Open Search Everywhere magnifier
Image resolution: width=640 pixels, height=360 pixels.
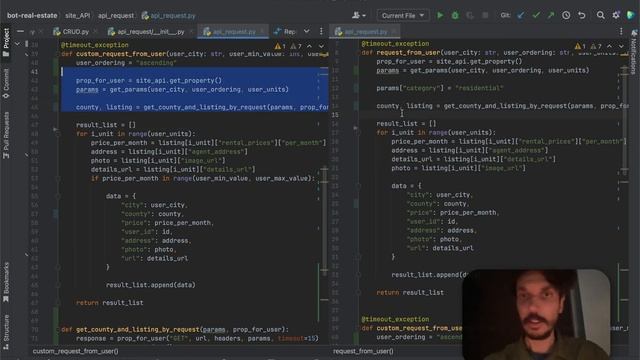coord(600,16)
